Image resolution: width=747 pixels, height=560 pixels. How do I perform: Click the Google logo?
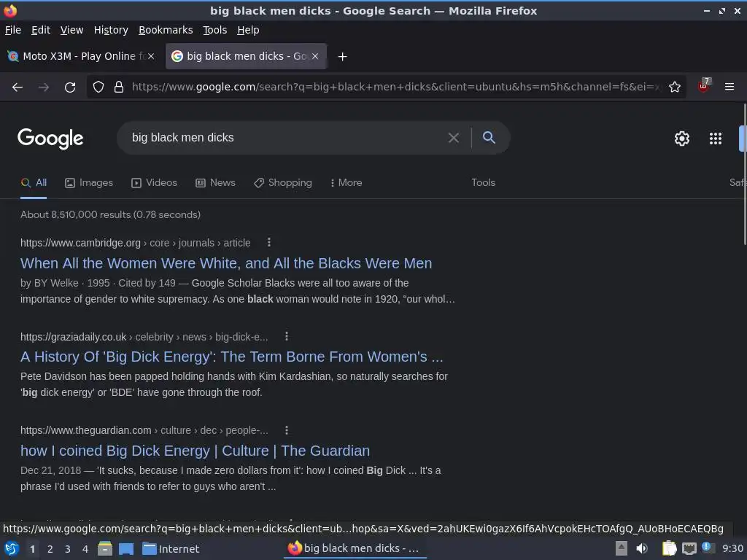(50, 139)
